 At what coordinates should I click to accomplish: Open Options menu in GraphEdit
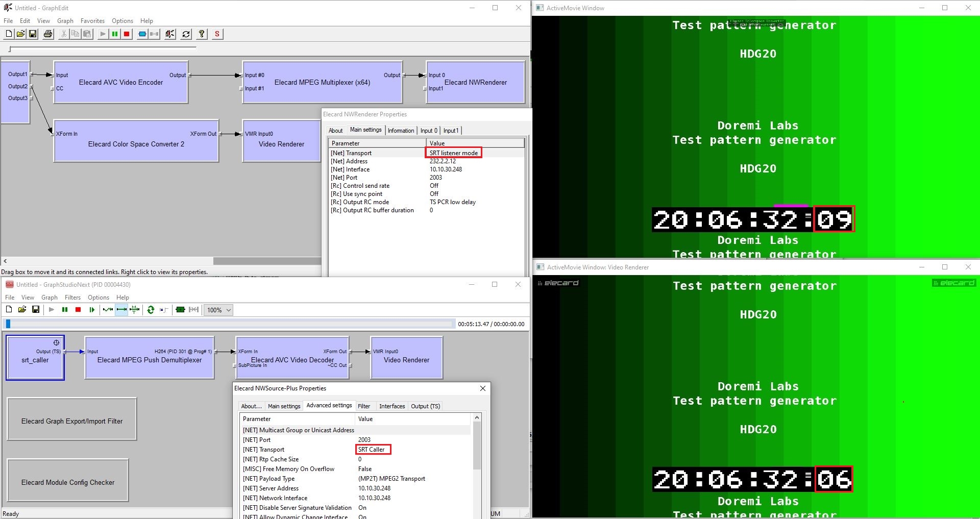click(x=122, y=21)
